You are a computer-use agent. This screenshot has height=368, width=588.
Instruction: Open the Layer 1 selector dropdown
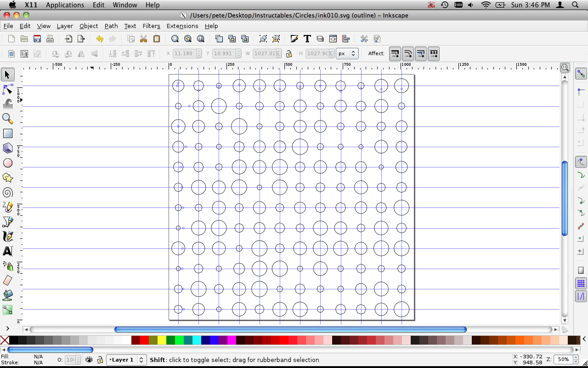[126, 360]
